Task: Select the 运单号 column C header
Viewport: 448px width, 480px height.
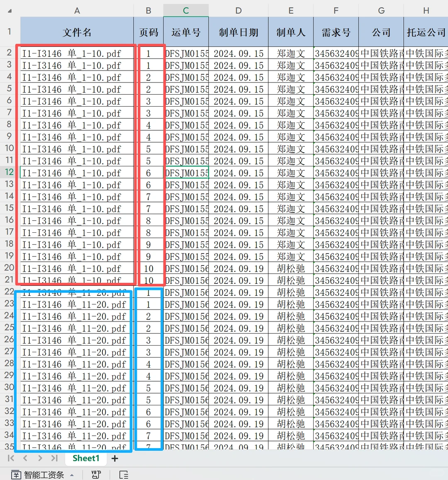Action: click(x=185, y=10)
